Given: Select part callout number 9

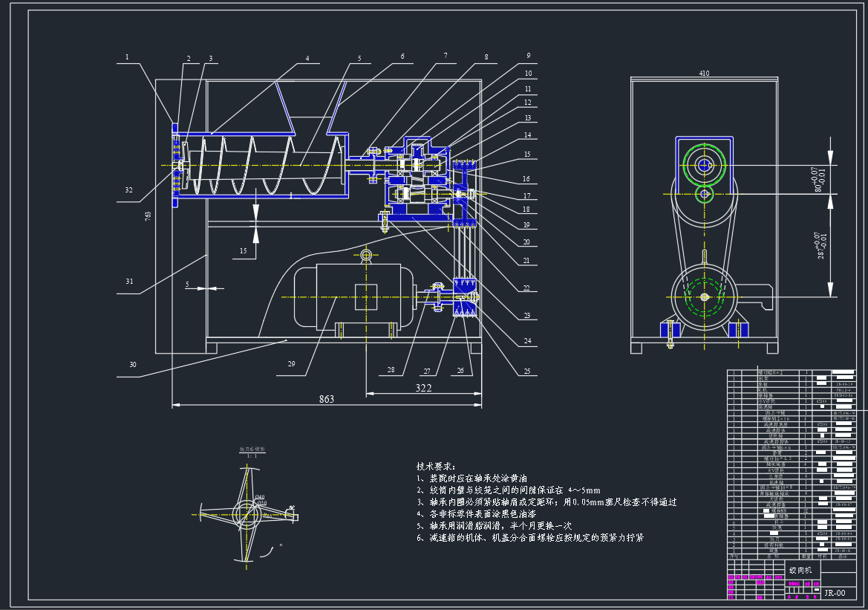Looking at the screenshot, I should click(x=528, y=56).
